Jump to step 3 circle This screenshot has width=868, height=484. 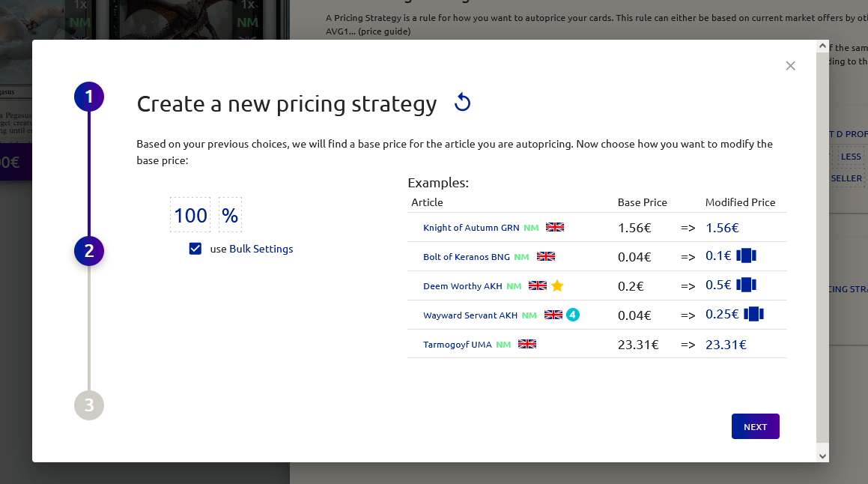[x=89, y=405]
